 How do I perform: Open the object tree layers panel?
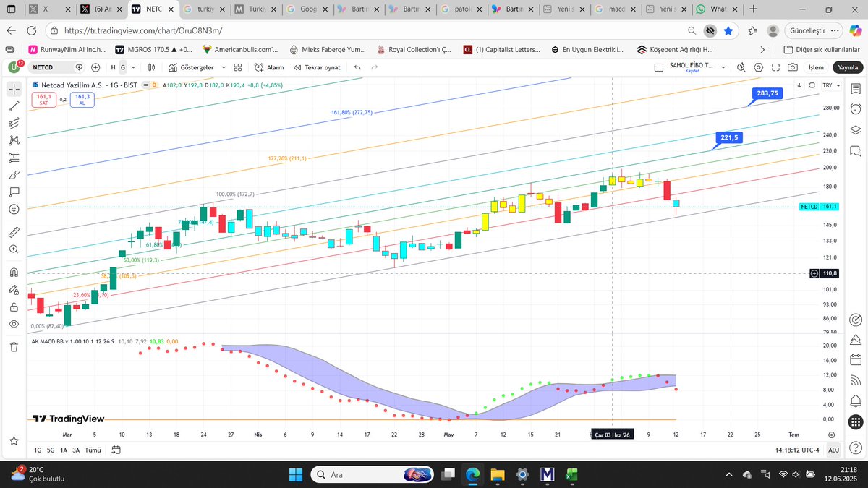(855, 129)
